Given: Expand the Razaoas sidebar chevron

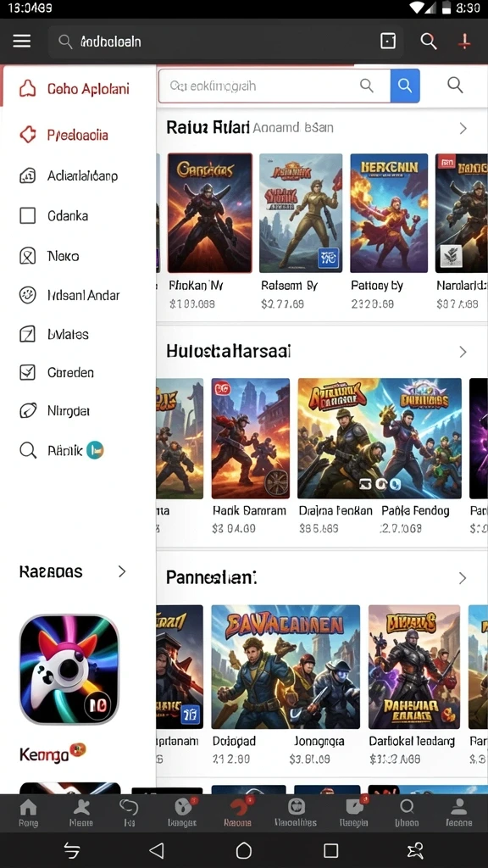Looking at the screenshot, I should pyautogui.click(x=122, y=572).
